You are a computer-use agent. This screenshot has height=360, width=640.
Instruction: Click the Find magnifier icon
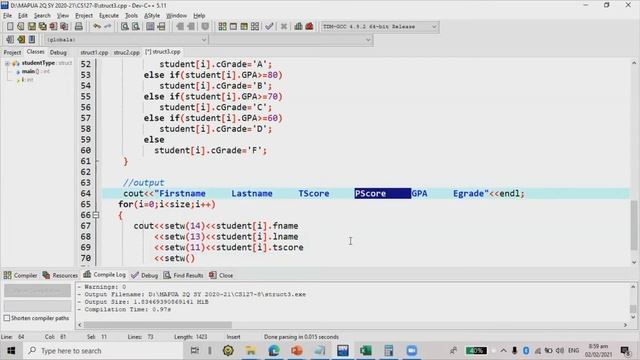point(125,27)
